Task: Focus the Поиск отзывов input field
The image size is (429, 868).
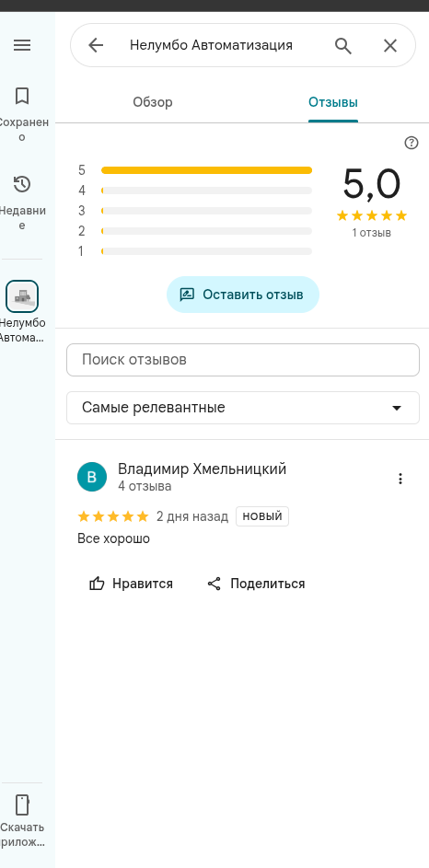Action: point(243,360)
